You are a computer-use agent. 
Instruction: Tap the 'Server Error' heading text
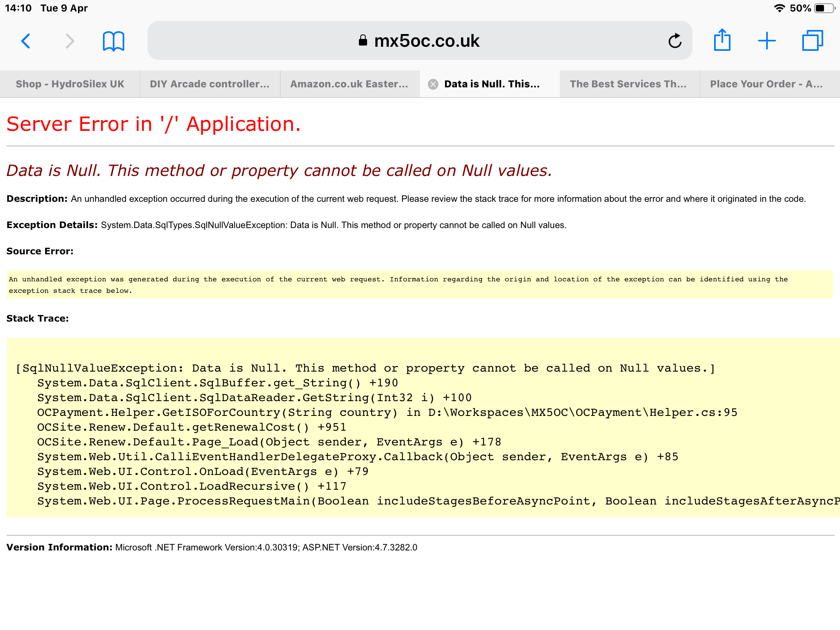(x=153, y=124)
